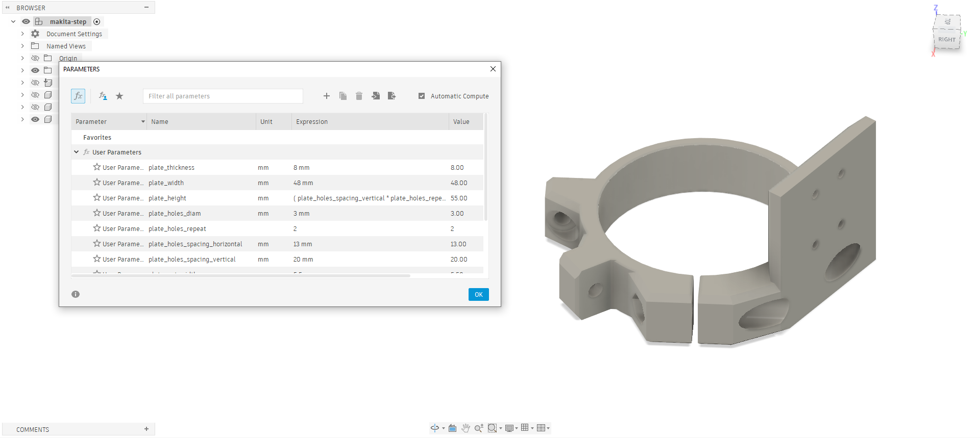Show the hidden Origin folder

coord(35,58)
